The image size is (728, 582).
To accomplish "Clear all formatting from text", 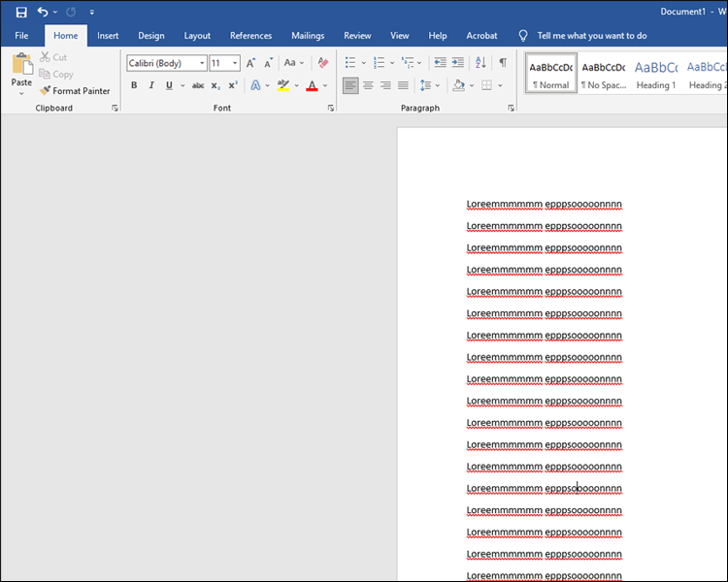I will (x=323, y=63).
